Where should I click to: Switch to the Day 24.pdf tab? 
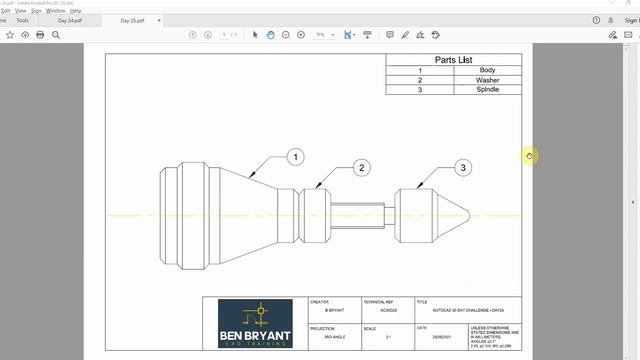[x=69, y=20]
